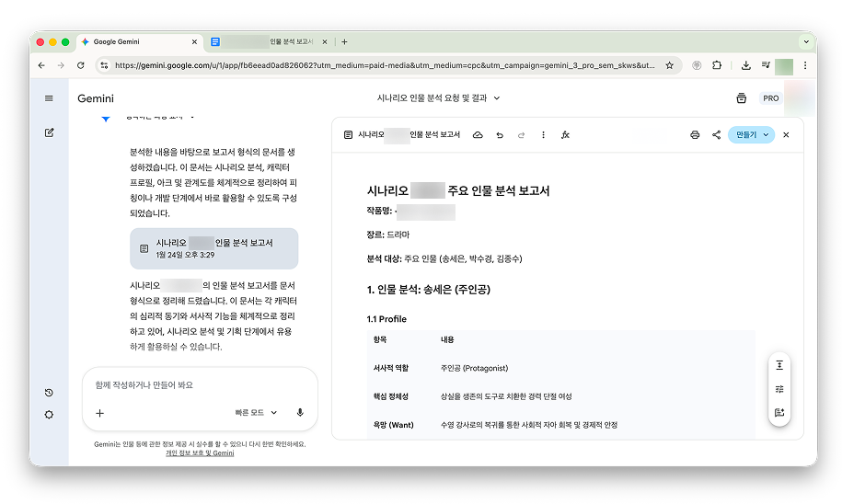Open the Gemini main menu hamburger icon
This screenshot has height=504, width=842.
click(49, 98)
